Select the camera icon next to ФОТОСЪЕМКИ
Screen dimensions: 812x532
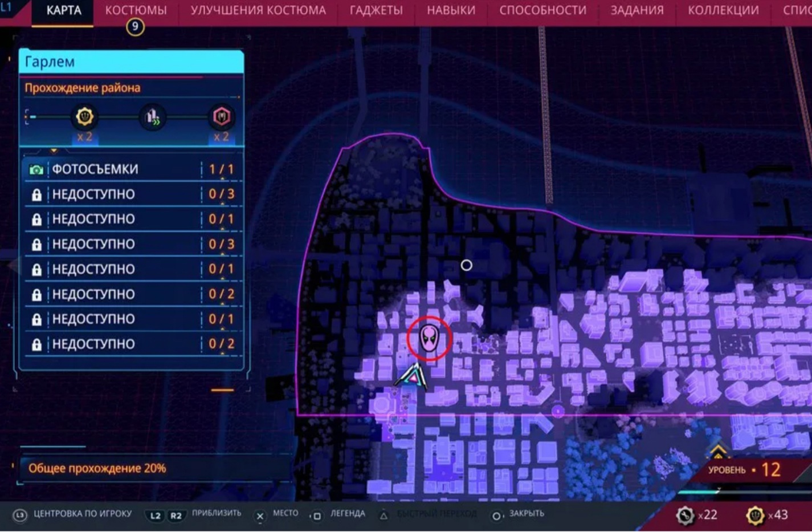(36, 169)
